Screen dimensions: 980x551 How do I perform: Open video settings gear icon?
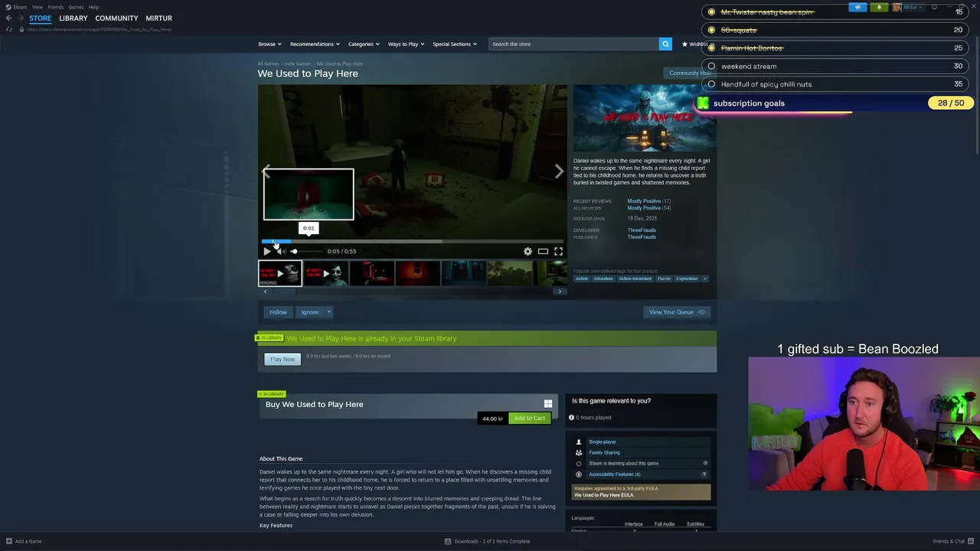tap(528, 251)
